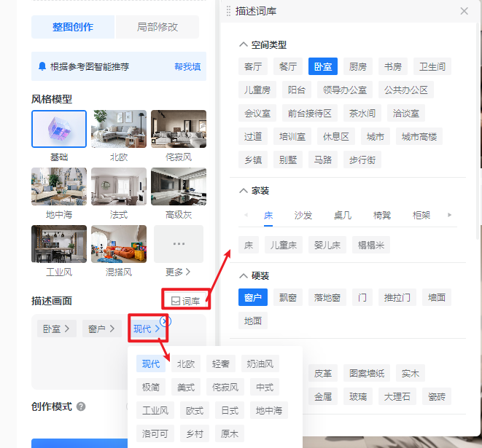The width and height of the screenshot is (482, 448).
Task: Select the 混搭风 style model thumbnail
Action: pos(119,244)
